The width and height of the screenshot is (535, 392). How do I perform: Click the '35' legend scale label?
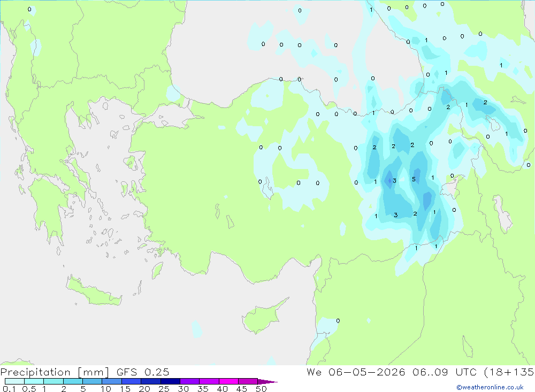[x=203, y=389]
